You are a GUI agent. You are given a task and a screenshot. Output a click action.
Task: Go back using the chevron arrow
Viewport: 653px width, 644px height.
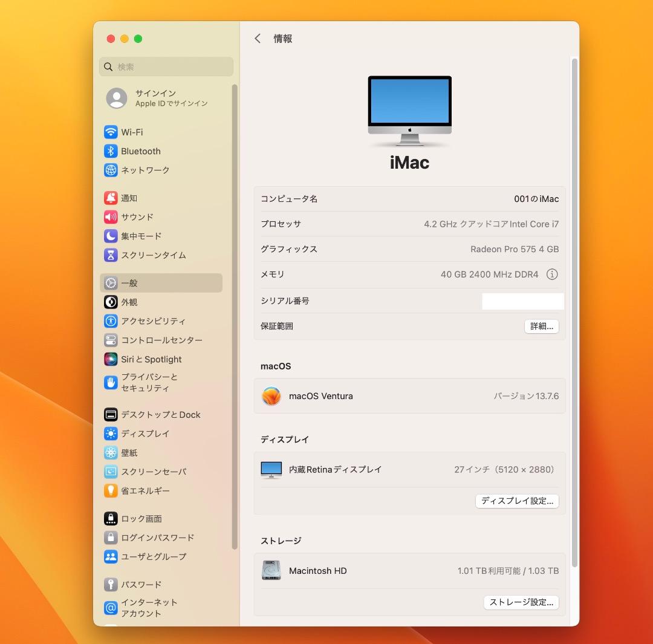(258, 39)
